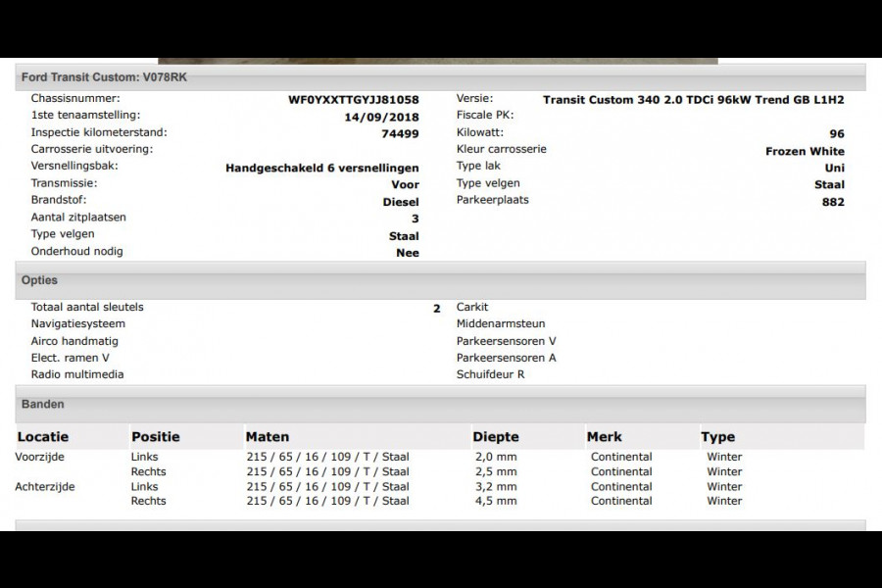This screenshot has height=588, width=882.
Task: Select the Navigatiesysteem option
Action: click(x=78, y=323)
